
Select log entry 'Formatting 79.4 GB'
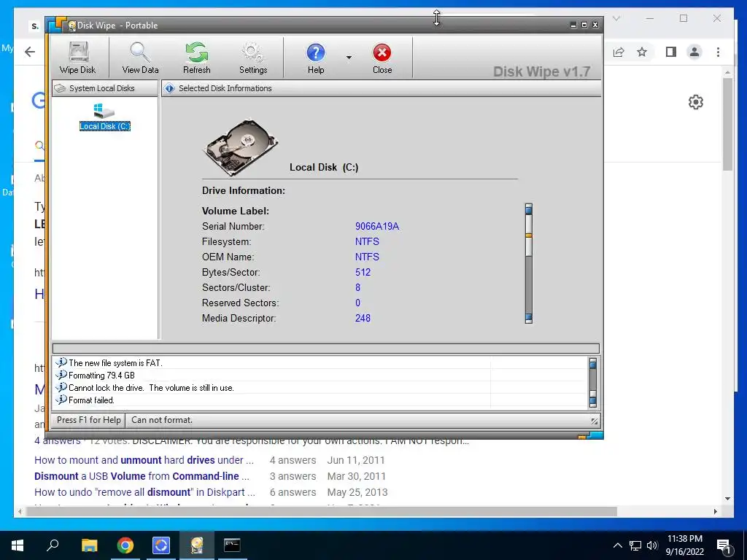[x=101, y=376]
